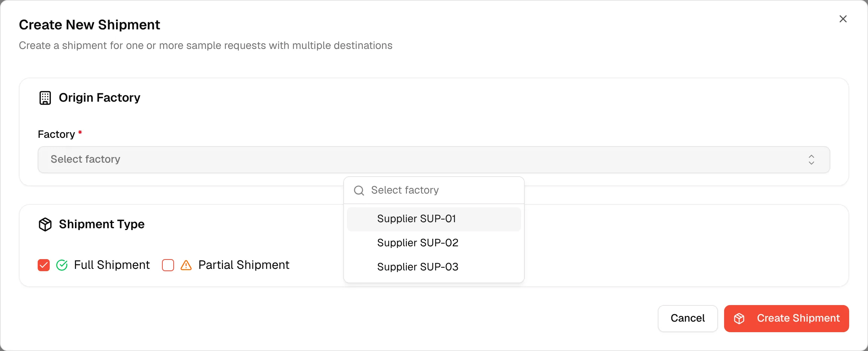
Task: Check the Partial Shipment checkbox
Action: pos(168,265)
